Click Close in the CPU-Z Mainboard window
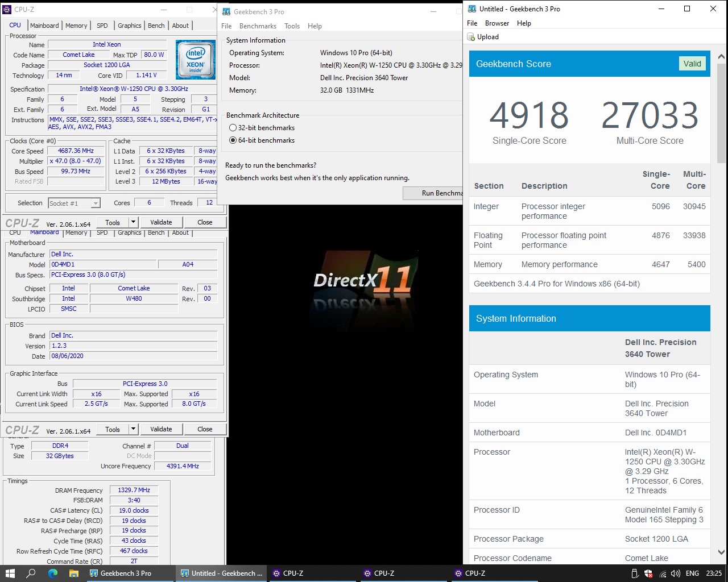The height and width of the screenshot is (582, 728). (x=205, y=429)
